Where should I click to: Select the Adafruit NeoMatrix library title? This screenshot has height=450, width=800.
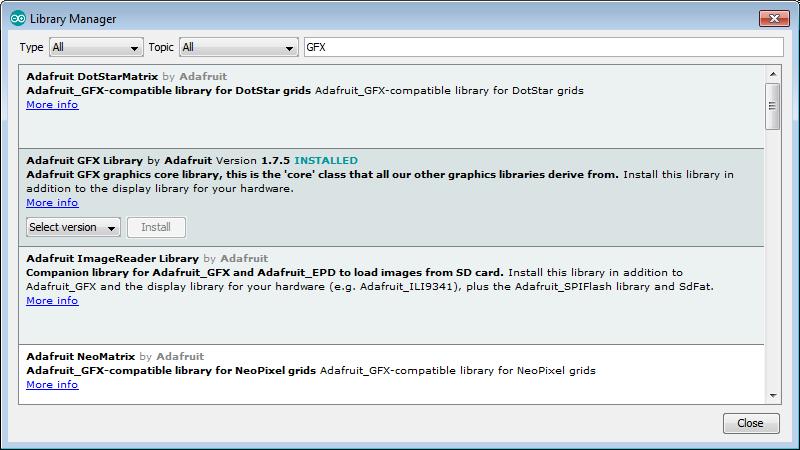[x=81, y=357]
